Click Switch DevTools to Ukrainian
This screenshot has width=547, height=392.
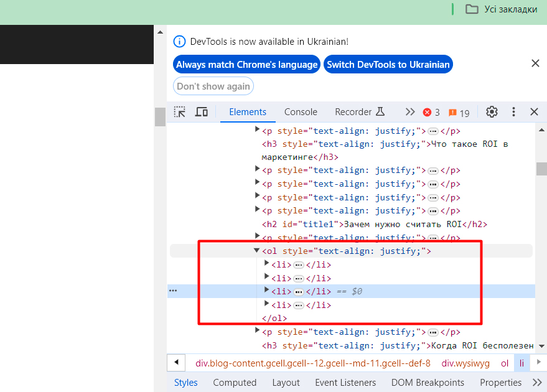388,65
